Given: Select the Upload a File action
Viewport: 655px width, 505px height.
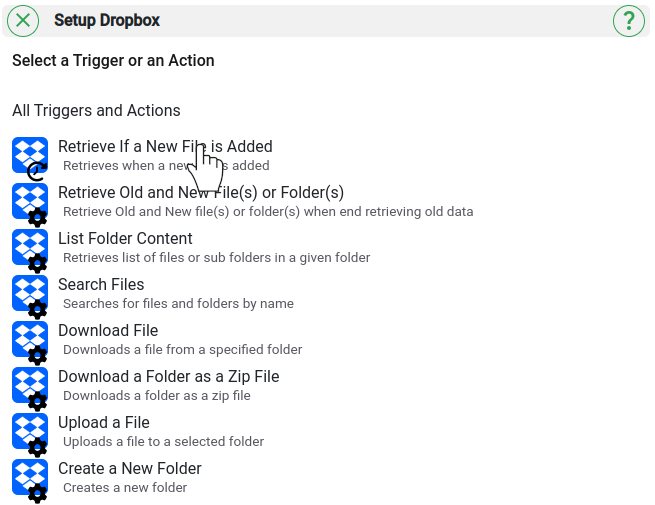Looking at the screenshot, I should tap(104, 423).
